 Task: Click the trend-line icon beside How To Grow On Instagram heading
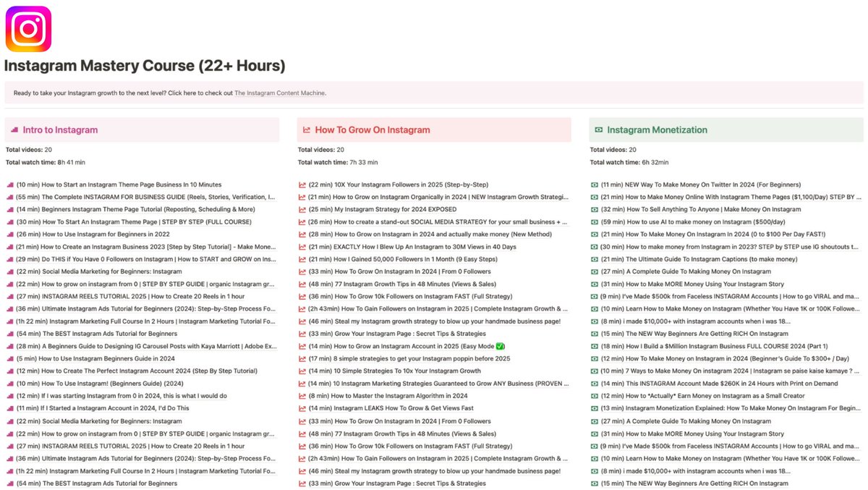click(307, 130)
